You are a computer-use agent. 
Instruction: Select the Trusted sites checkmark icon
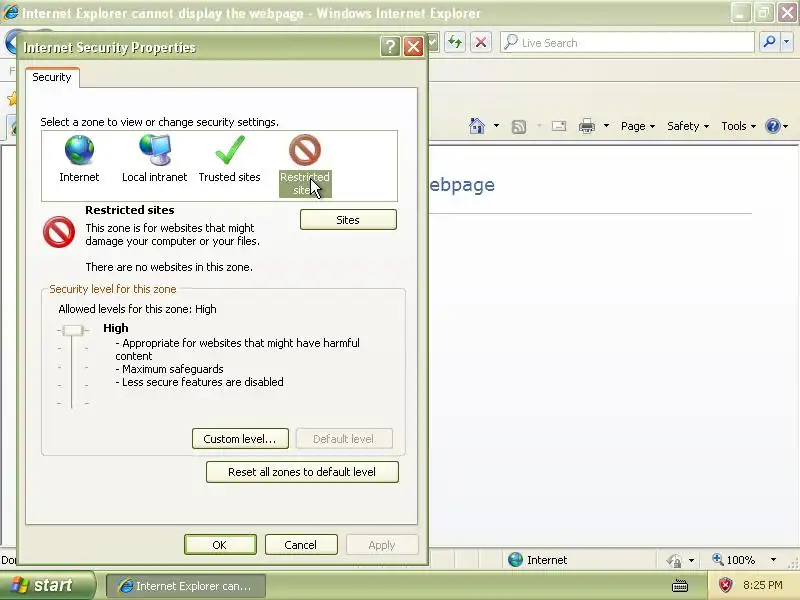click(230, 150)
